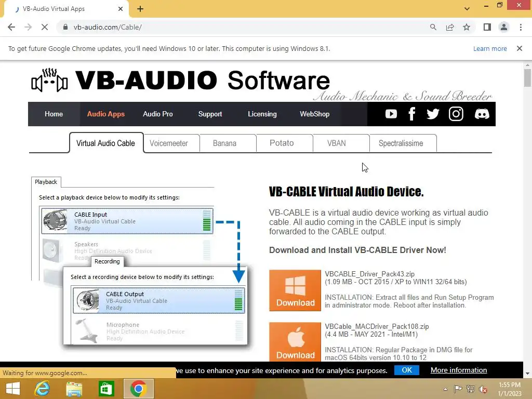Open a new tab with plus button

point(140,9)
